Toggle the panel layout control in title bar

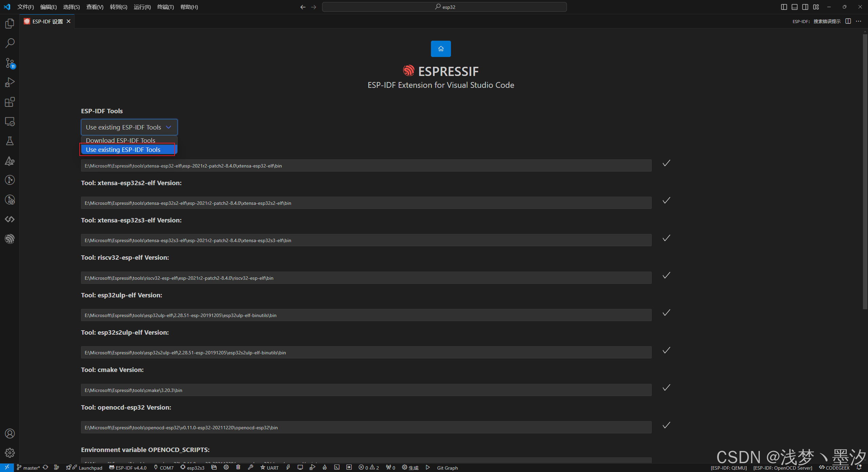(x=795, y=7)
